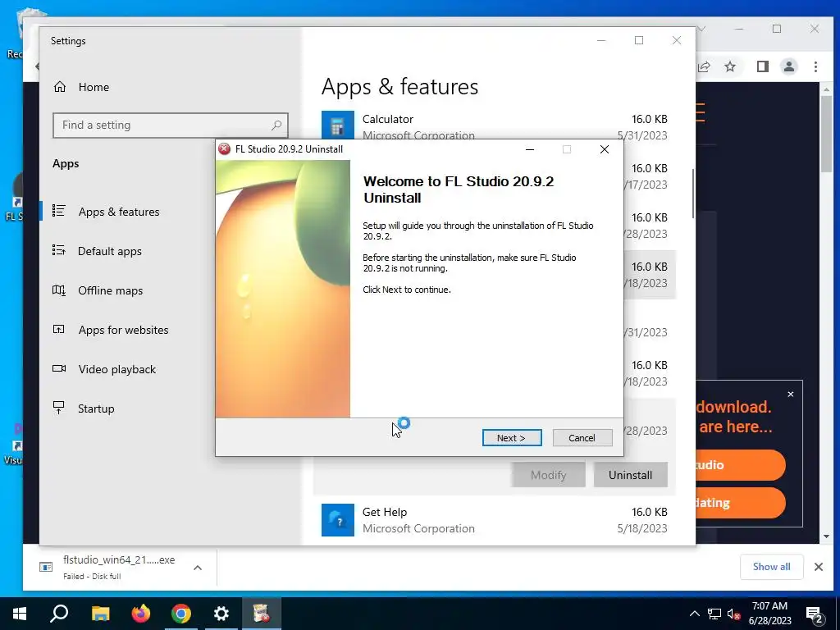Click the Chrome bookmark star icon
This screenshot has height=630, width=840.
click(x=729, y=66)
